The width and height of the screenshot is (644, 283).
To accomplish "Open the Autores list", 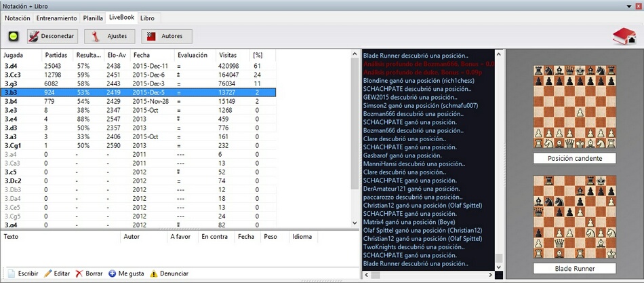I will tap(167, 36).
